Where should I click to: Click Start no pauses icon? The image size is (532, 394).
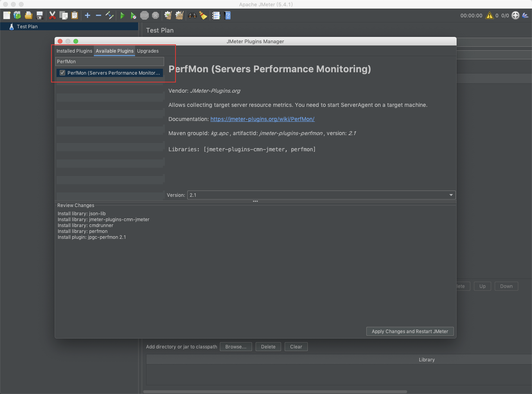point(133,15)
